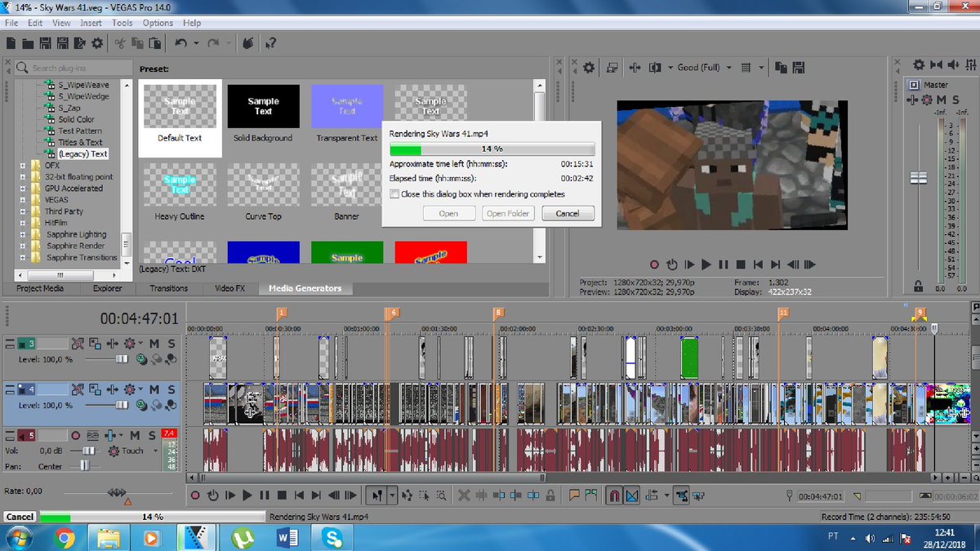Click the New project icon in toolbar
Screen dimensions: 980x551
[x=11, y=43]
